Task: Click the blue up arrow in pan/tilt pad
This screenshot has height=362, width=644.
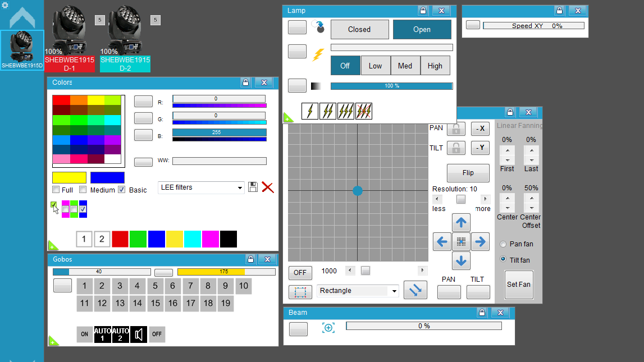Action: pyautogui.click(x=461, y=223)
